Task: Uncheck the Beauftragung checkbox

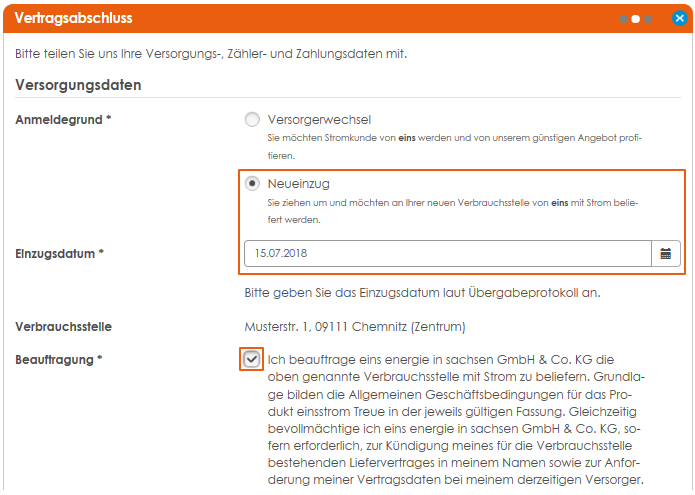Action: click(252, 359)
